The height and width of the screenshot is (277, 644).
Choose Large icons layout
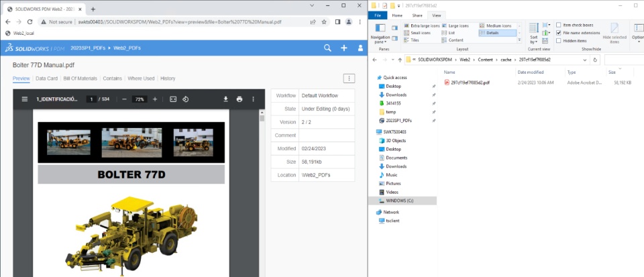456,25
